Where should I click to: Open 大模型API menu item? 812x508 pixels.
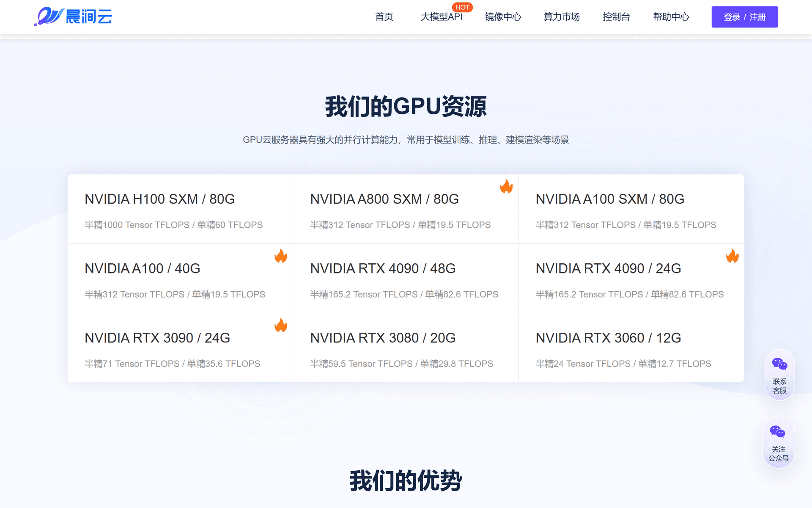click(441, 17)
